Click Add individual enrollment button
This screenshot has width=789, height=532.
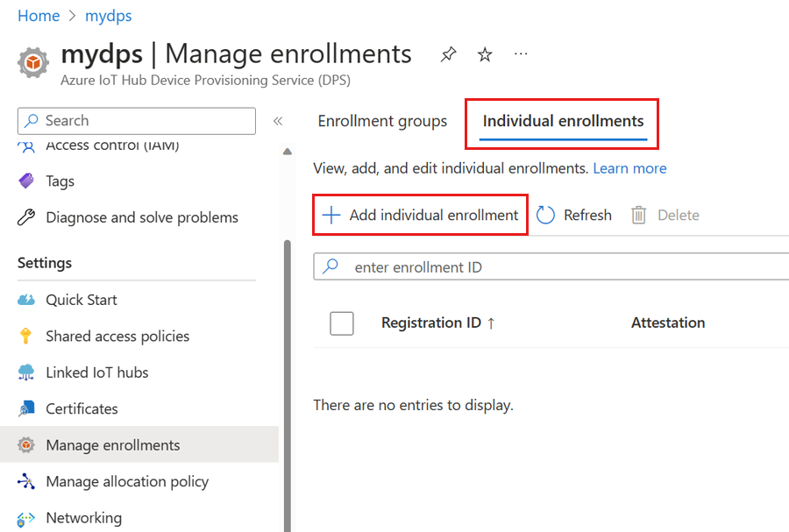point(420,215)
